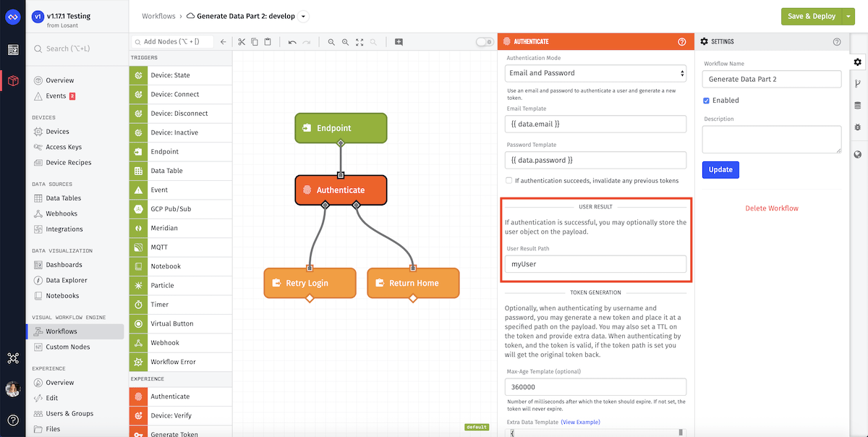
Task: Open Storage database tab in right rail
Action: (x=858, y=106)
